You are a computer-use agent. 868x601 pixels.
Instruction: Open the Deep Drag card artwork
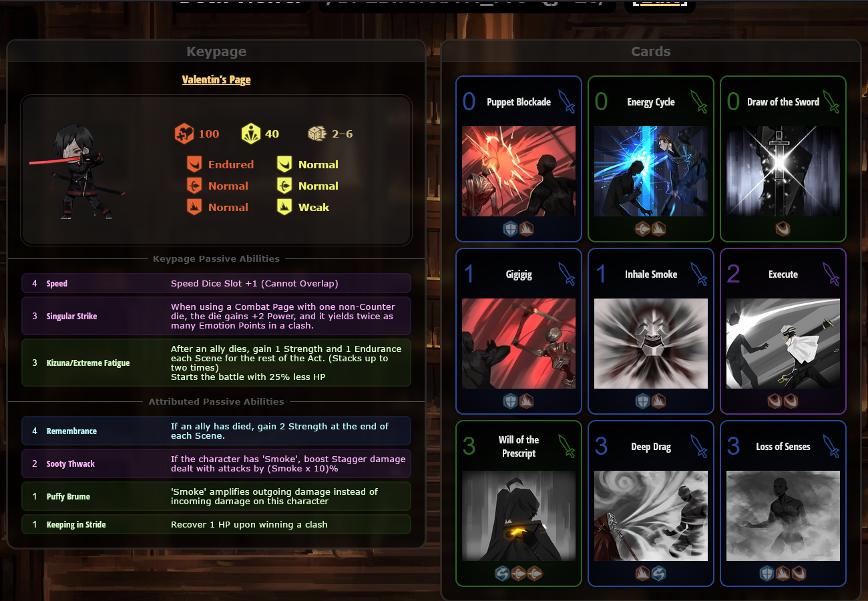pos(651,516)
